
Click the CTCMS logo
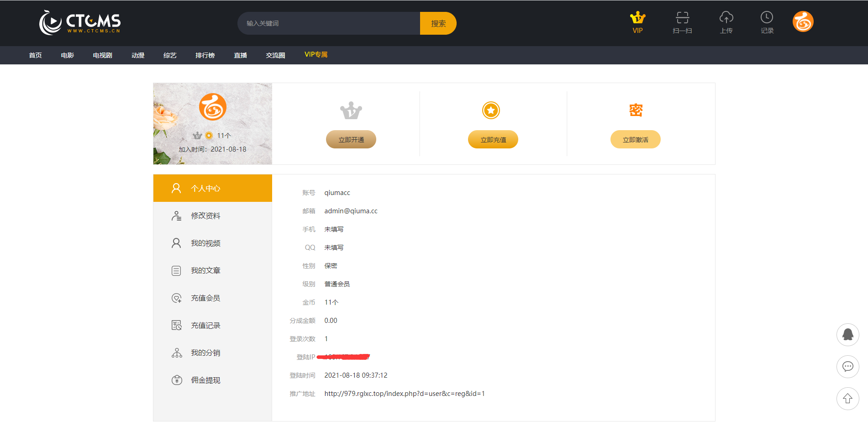[80, 23]
